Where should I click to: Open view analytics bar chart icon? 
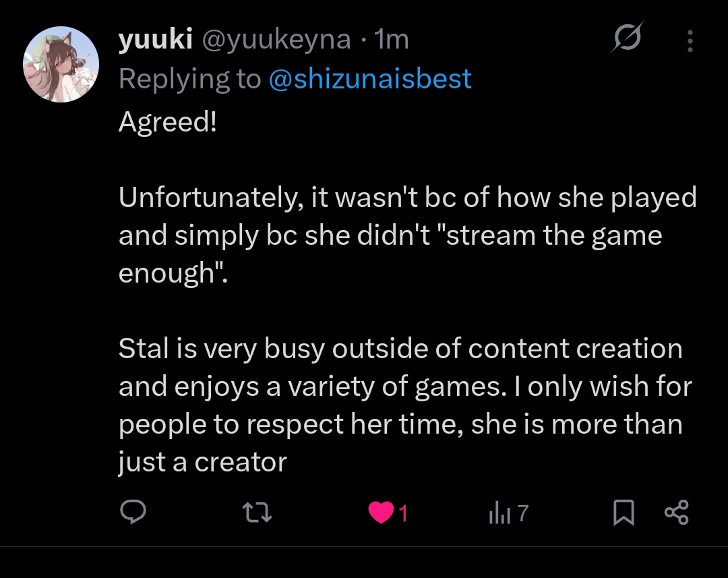point(497,515)
